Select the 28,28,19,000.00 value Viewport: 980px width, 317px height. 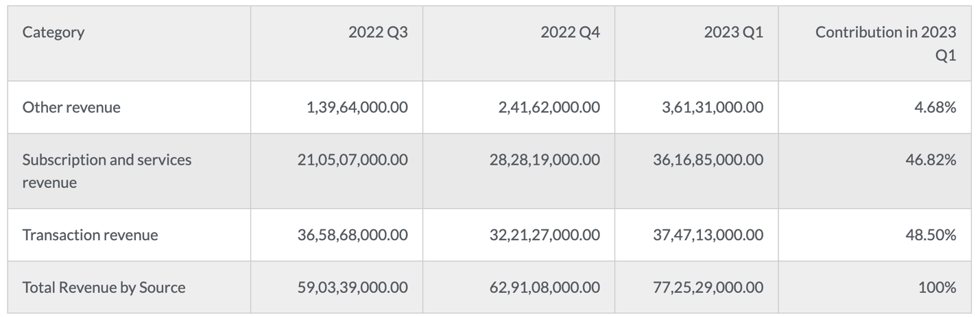(x=545, y=159)
